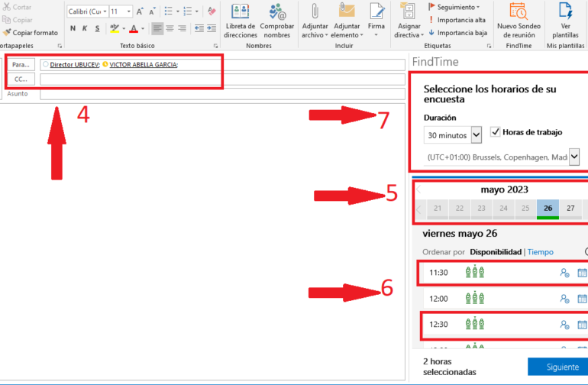Click the Para... button

point(21,64)
